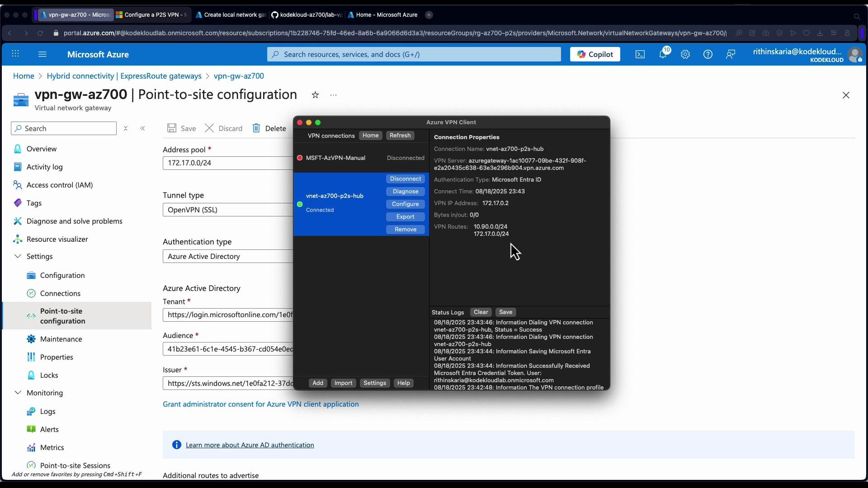Collapse the Settings section chevron
The height and width of the screenshot is (488, 868).
[18, 256]
